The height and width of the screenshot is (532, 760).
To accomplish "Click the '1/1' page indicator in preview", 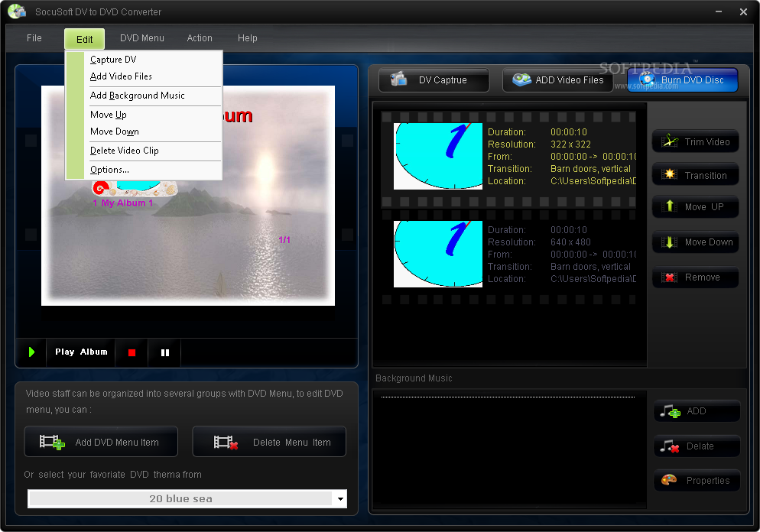I will point(284,240).
